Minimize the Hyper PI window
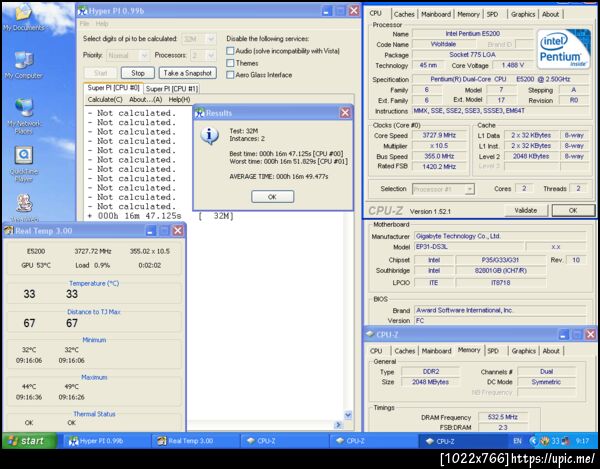600x469 pixels. tap(326, 11)
